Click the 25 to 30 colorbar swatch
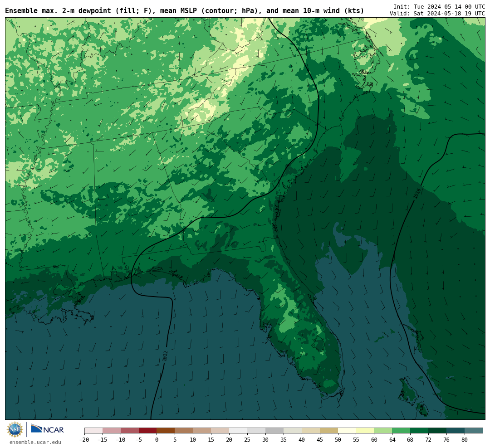The width and height of the screenshot is (490, 448). pyautogui.click(x=256, y=431)
